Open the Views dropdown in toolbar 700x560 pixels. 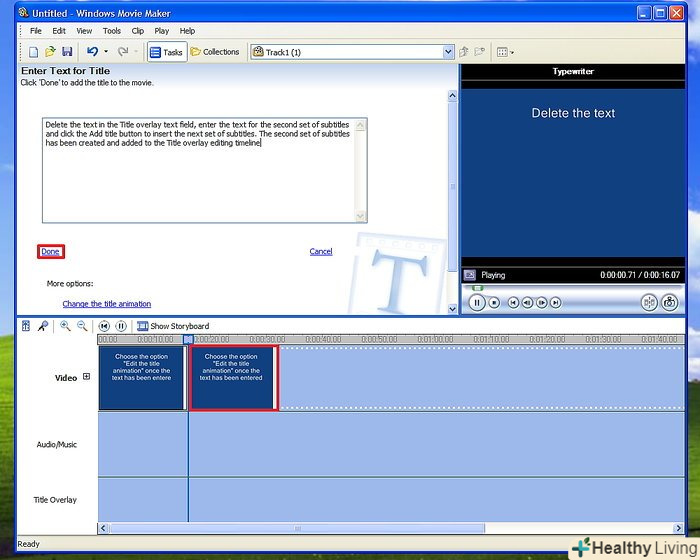pyautogui.click(x=506, y=52)
